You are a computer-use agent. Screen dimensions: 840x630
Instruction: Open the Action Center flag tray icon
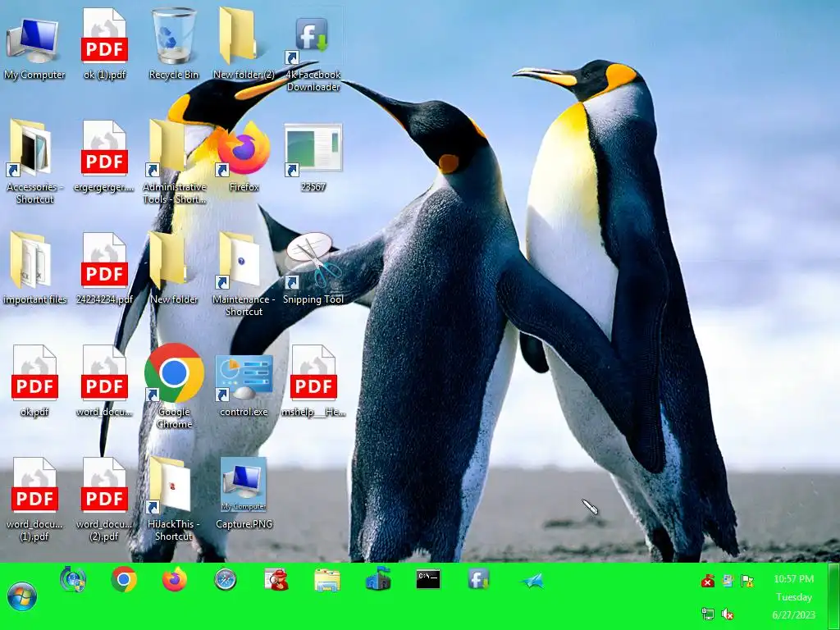[x=746, y=581]
